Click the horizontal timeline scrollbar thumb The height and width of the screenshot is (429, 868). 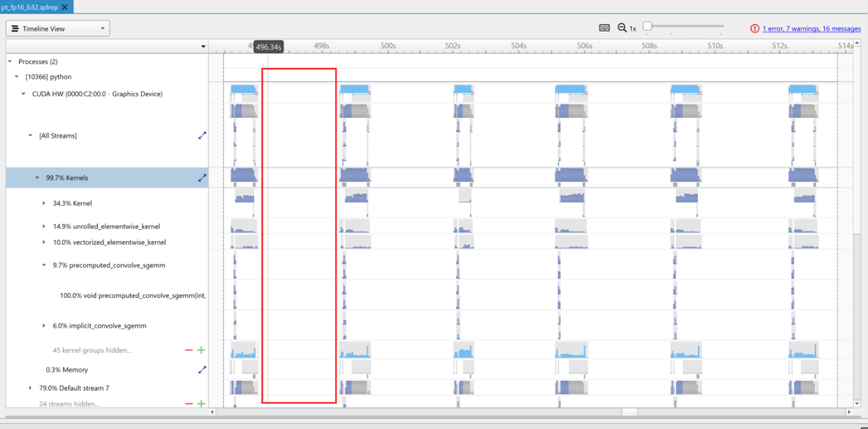[629, 412]
